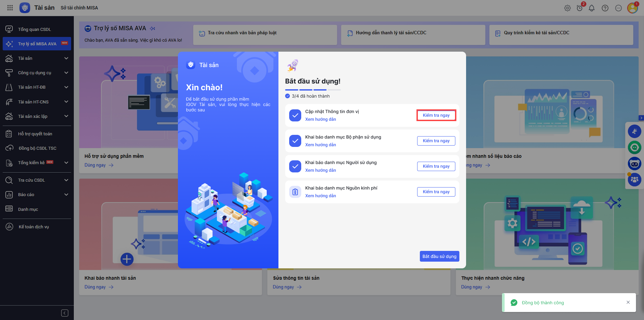
Task: Close the Đồng bộ thành công notification
Action: [x=628, y=302]
